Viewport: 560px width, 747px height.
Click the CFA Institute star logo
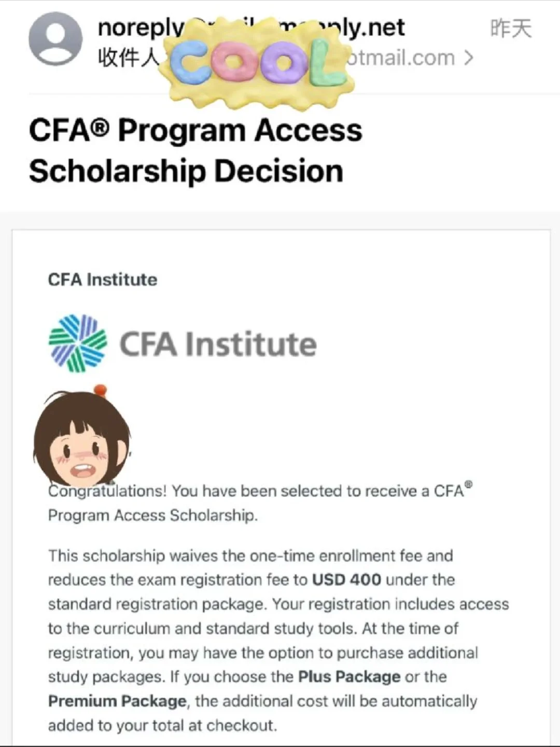78,343
